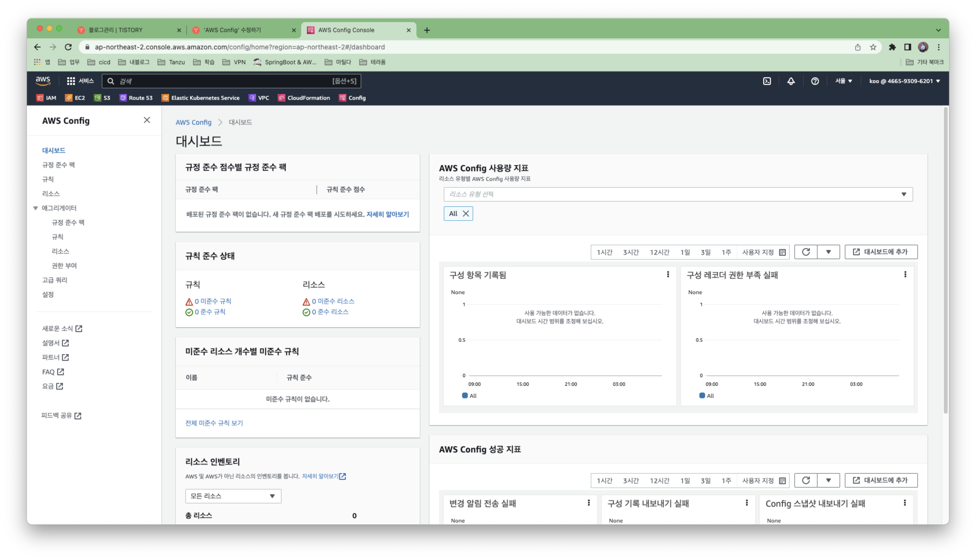
Task: Open the AWS CloudShell icon
Action: point(767,81)
